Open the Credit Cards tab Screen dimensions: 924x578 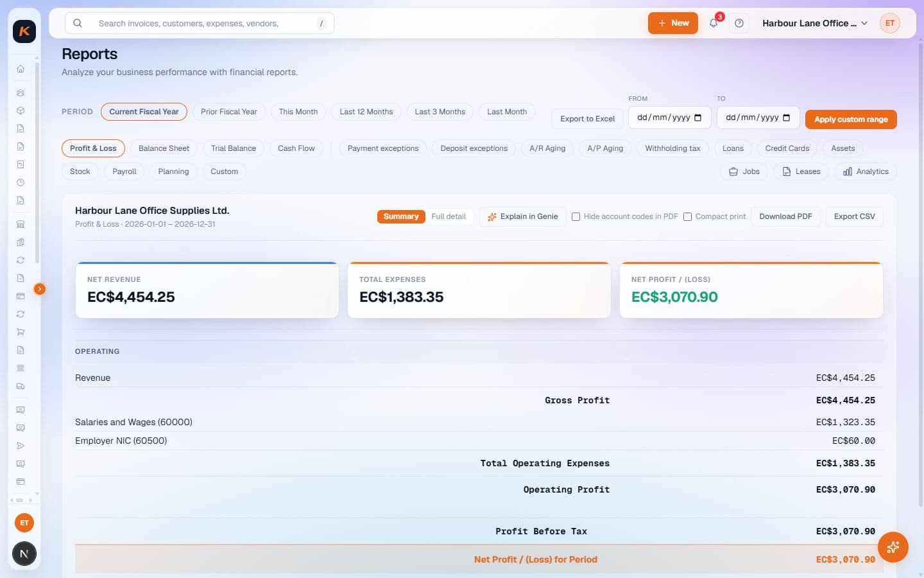pyautogui.click(x=787, y=148)
